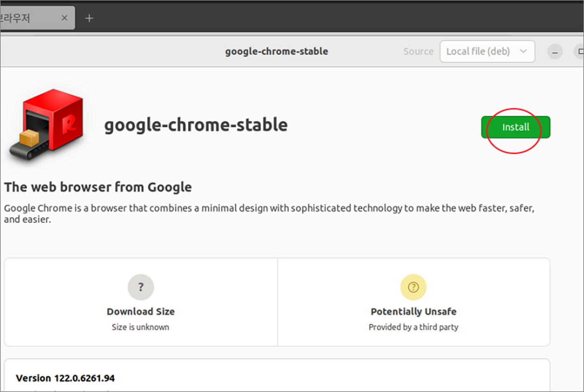The image size is (584, 392).
Task: Open the Source dropdown showing Local file (deb)
Action: pyautogui.click(x=487, y=51)
